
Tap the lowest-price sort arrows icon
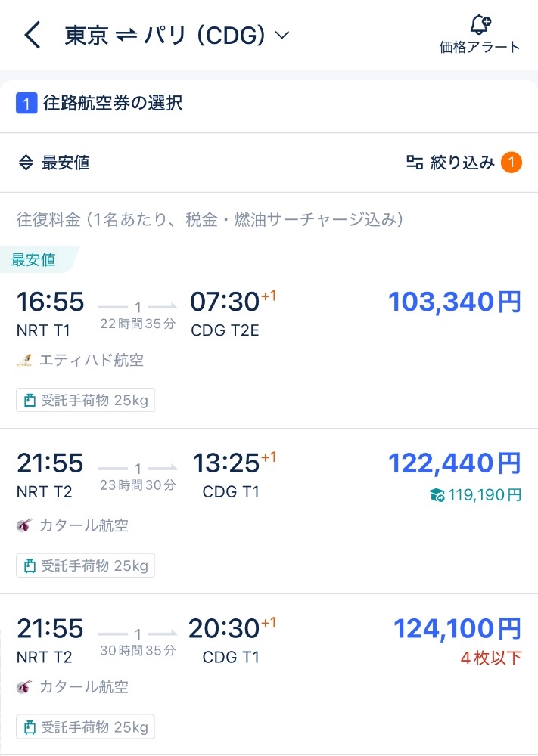pos(26,163)
